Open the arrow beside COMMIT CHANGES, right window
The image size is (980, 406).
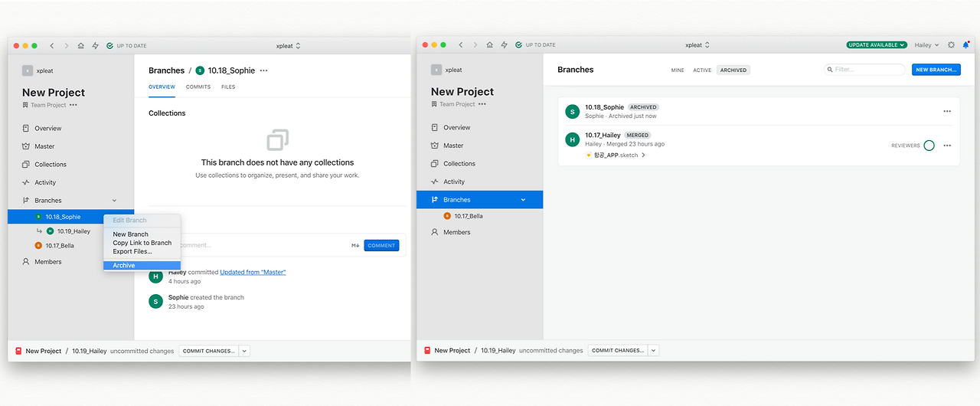tap(653, 350)
